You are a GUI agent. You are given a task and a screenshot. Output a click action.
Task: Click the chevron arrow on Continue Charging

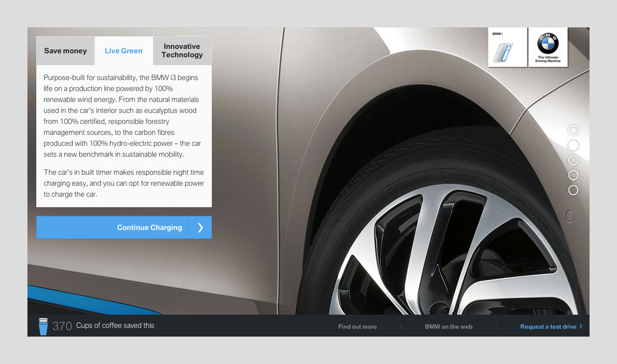[200, 227]
